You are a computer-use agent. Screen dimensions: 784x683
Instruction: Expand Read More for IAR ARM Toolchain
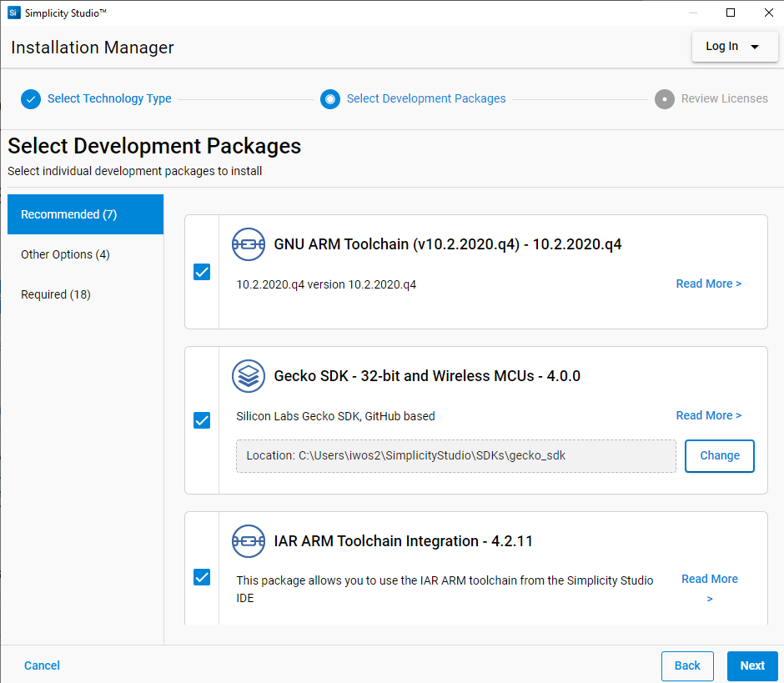(x=710, y=580)
